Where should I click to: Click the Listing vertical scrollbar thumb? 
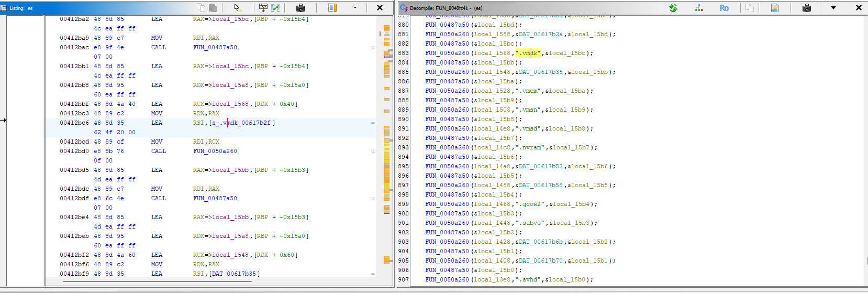(x=380, y=34)
